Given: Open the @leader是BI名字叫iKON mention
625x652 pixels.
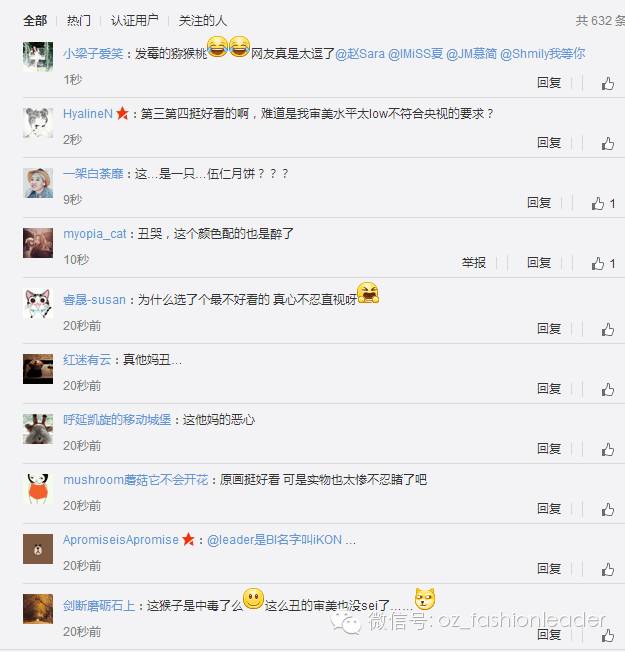Looking at the screenshot, I should (x=274, y=540).
